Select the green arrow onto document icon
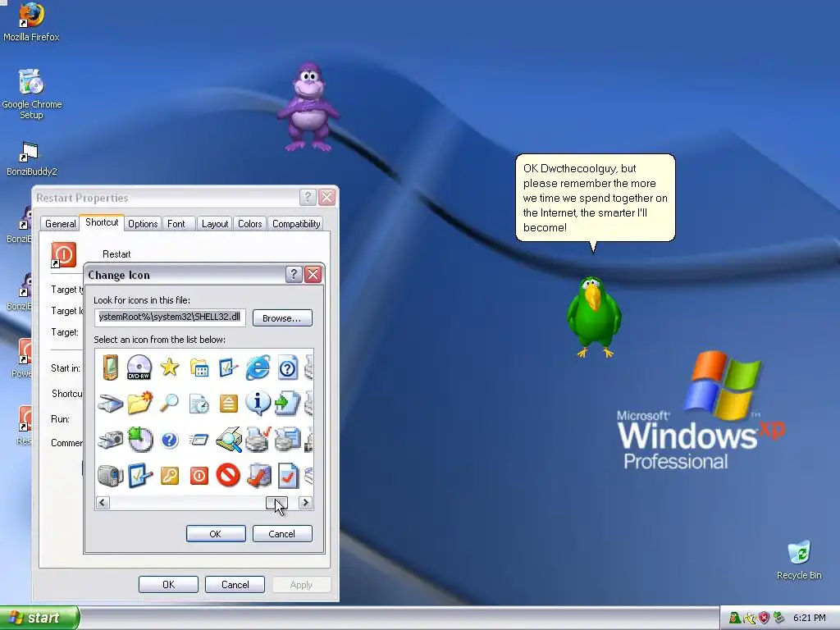 pos(288,403)
